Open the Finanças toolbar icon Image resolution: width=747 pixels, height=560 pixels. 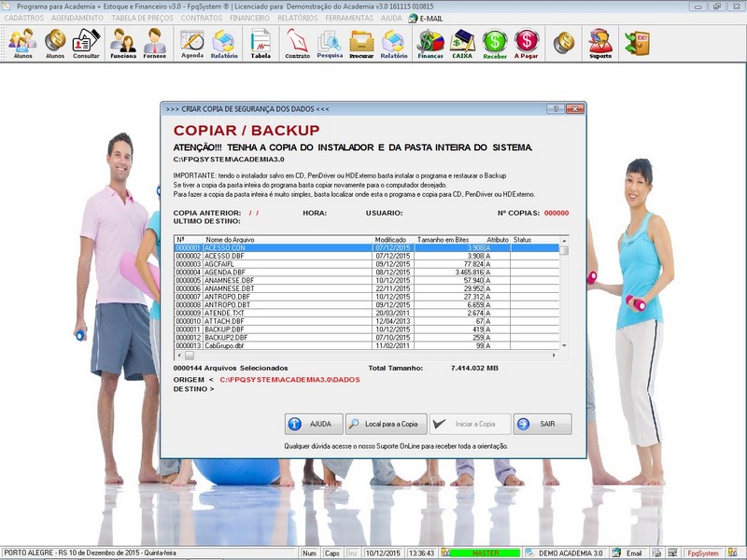[430, 43]
